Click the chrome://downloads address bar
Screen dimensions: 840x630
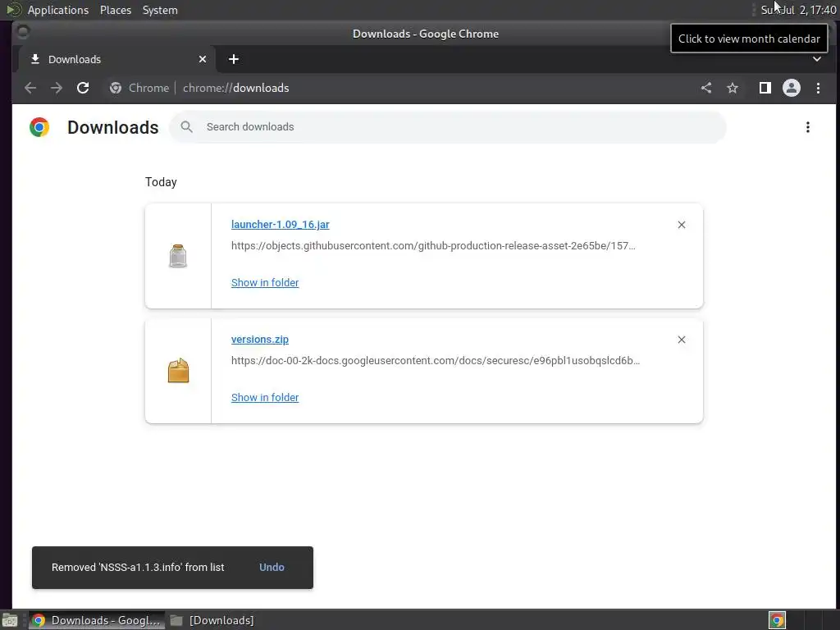pos(235,88)
